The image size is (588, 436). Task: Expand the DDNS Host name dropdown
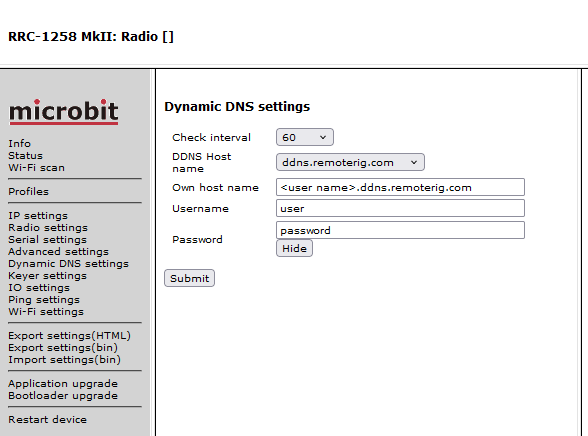pyautogui.click(x=350, y=162)
